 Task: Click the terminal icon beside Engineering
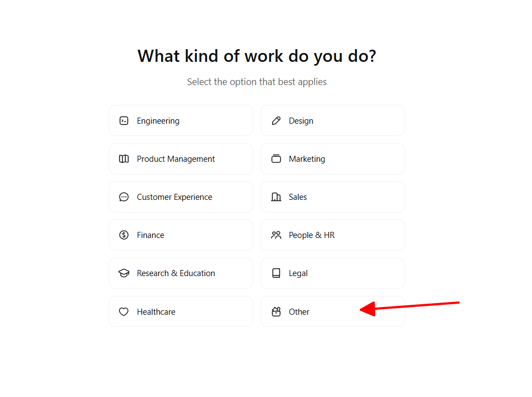(x=124, y=121)
